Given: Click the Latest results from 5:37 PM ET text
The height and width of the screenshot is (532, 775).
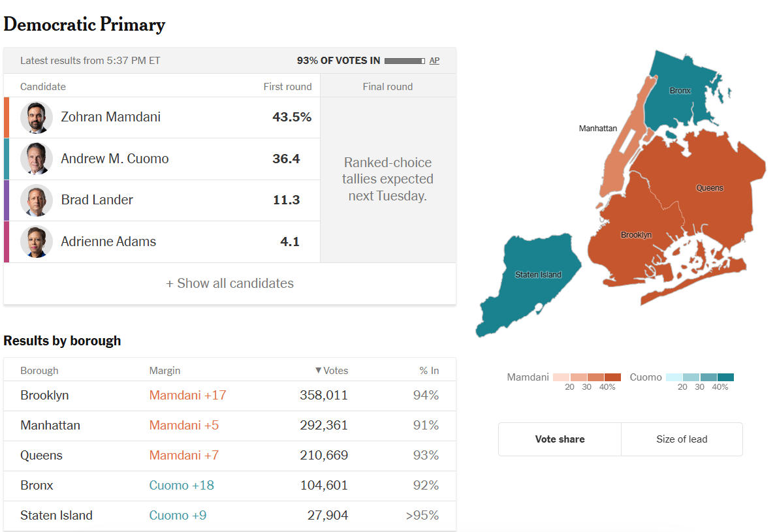Looking at the screenshot, I should pyautogui.click(x=91, y=61).
